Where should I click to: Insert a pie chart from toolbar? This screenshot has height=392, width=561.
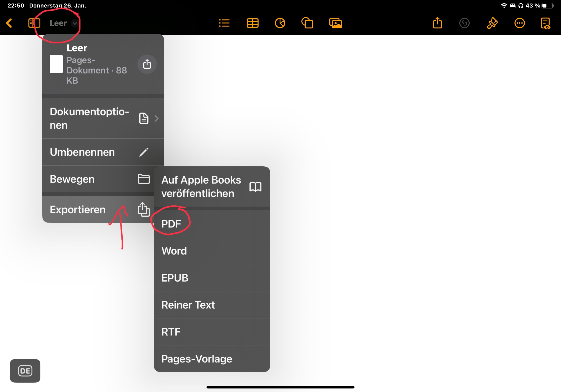[x=280, y=23]
